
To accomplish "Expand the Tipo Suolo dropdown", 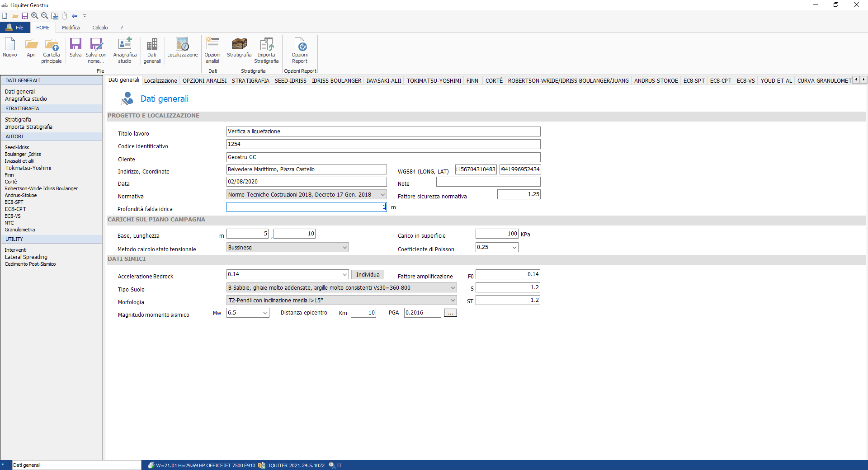I will point(453,288).
